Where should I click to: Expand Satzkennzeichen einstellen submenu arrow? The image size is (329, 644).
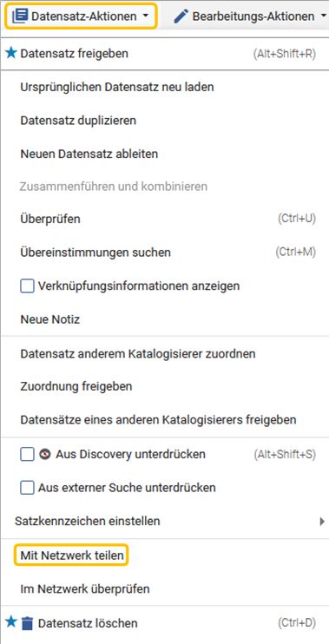[x=321, y=522]
